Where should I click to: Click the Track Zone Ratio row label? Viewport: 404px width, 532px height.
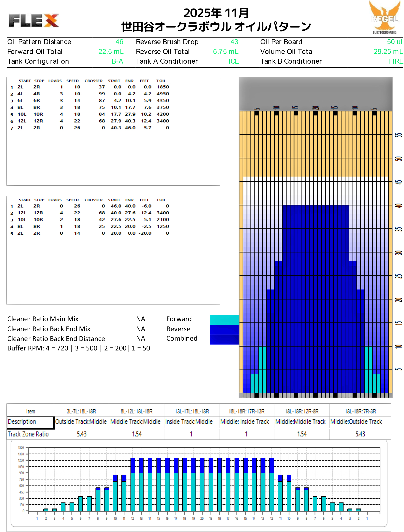point(28,434)
